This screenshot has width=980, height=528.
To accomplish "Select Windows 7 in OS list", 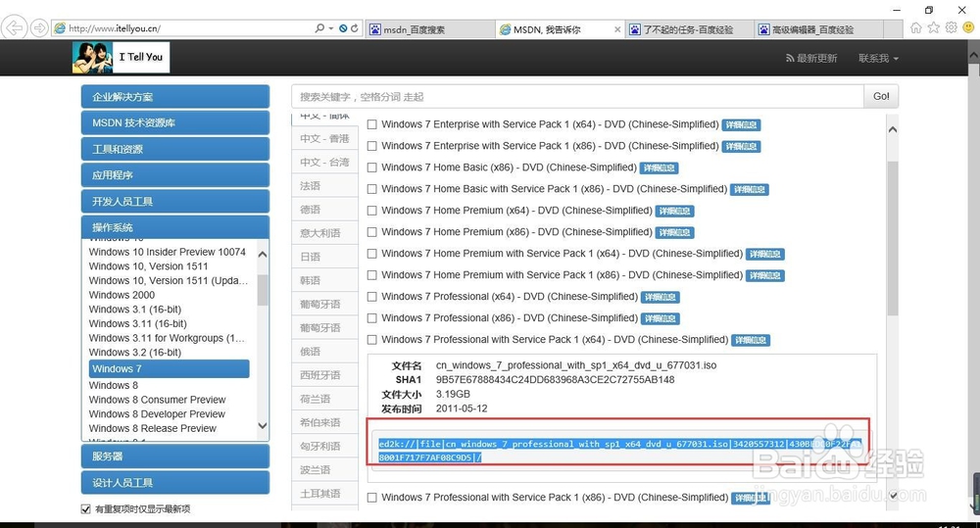I will [x=169, y=368].
